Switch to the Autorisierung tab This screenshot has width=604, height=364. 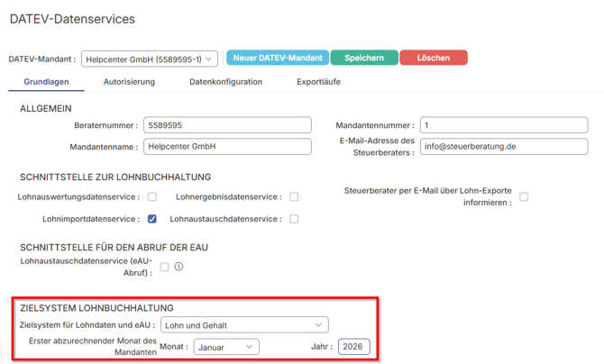(x=129, y=82)
